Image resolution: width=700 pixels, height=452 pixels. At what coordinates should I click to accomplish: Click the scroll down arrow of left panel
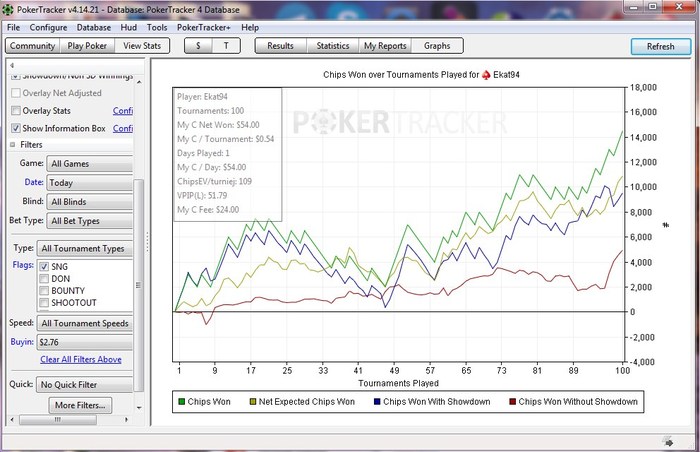point(139,407)
